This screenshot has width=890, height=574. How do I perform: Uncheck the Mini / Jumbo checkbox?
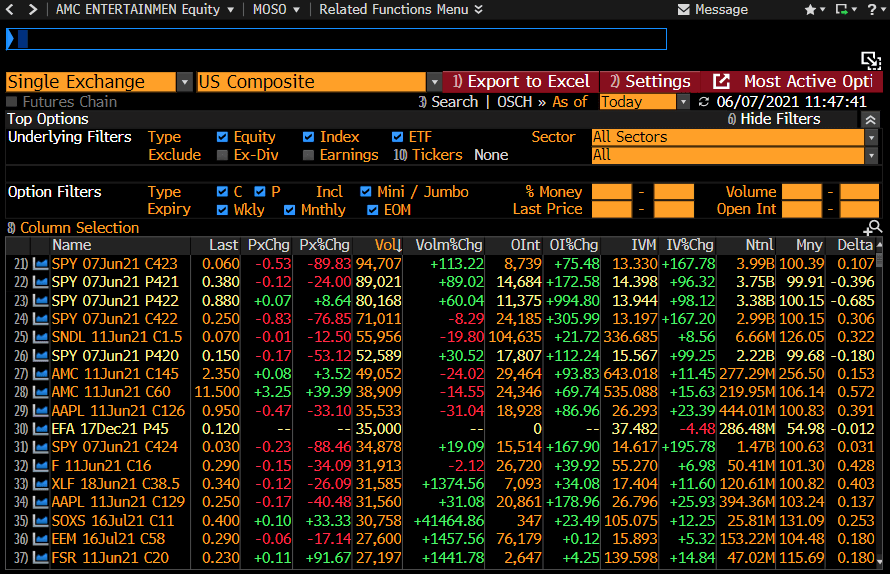(366, 192)
